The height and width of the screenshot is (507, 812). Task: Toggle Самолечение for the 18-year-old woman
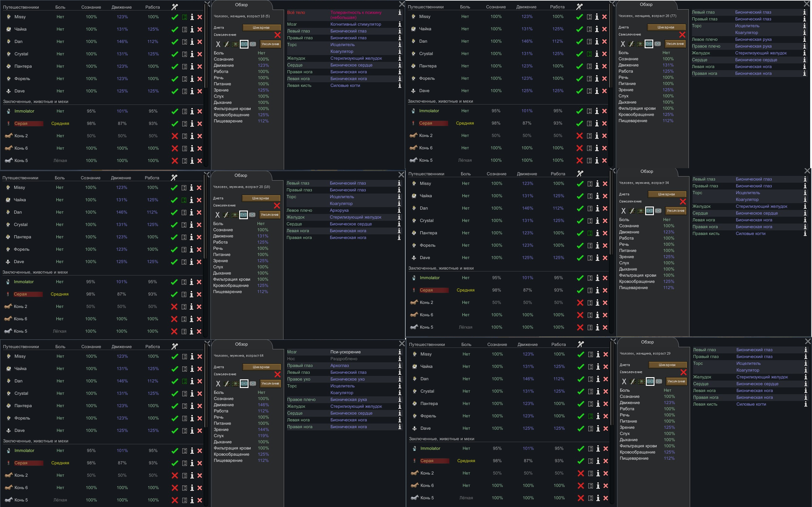click(x=278, y=35)
